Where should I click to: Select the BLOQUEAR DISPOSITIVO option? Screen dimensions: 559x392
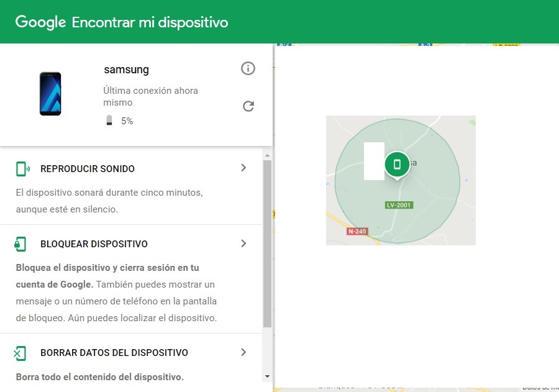point(131,280)
